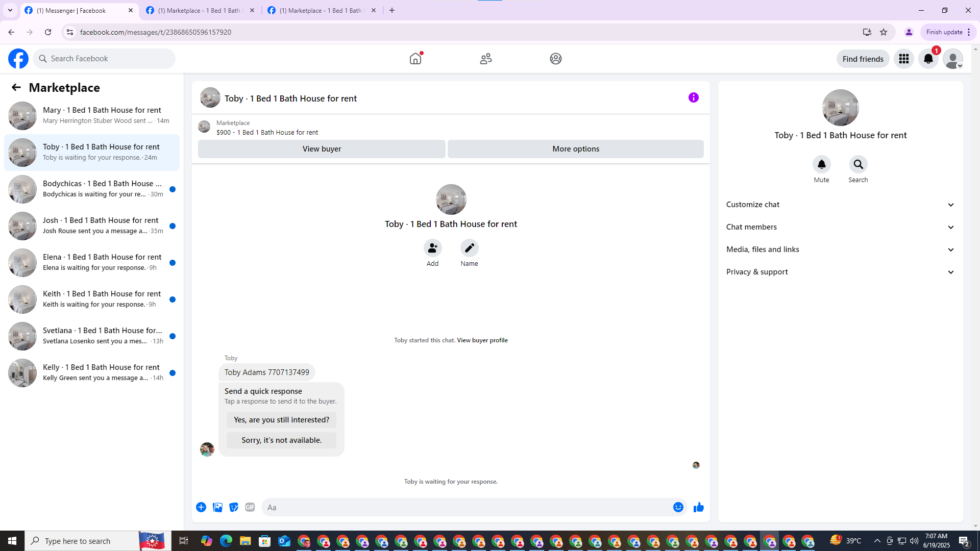Open Josh's 1 Bed 1 Bath conversation

[92, 226]
